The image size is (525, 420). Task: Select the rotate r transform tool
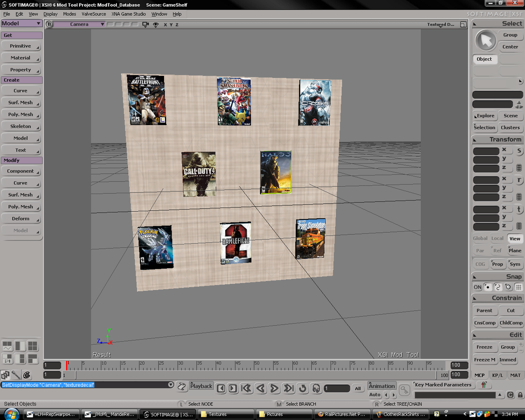519,180
